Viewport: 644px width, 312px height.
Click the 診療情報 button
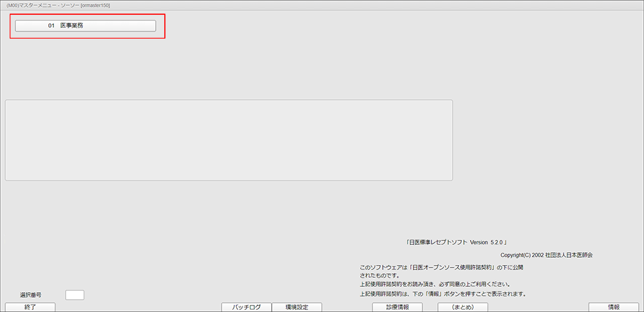point(397,307)
